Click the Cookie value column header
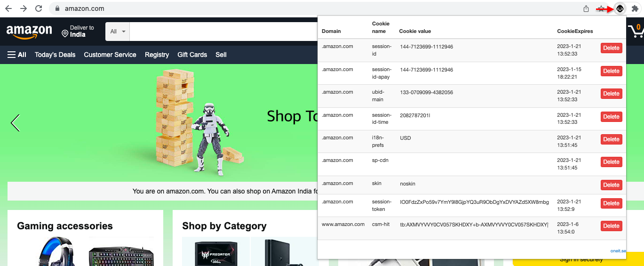The width and height of the screenshot is (644, 266). click(x=415, y=31)
